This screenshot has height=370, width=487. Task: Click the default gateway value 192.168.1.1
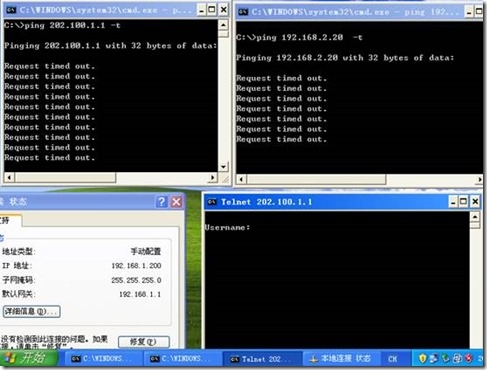[140, 294]
